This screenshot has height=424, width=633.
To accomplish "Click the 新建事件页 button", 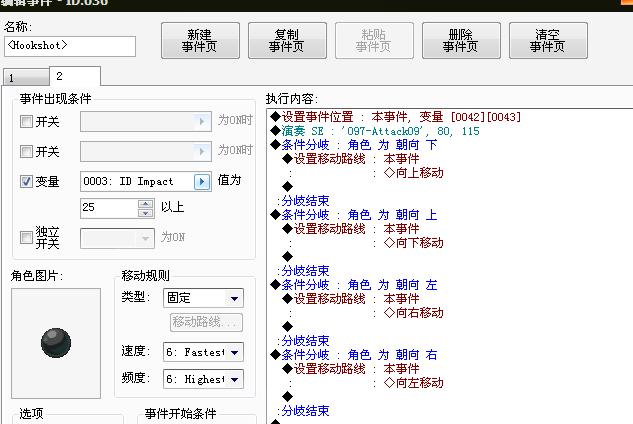I will coord(200,40).
